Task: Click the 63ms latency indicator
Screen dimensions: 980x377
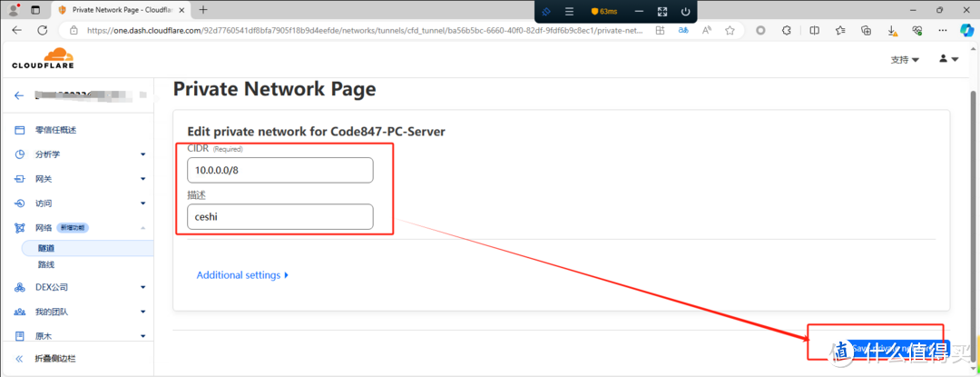Action: tap(604, 11)
